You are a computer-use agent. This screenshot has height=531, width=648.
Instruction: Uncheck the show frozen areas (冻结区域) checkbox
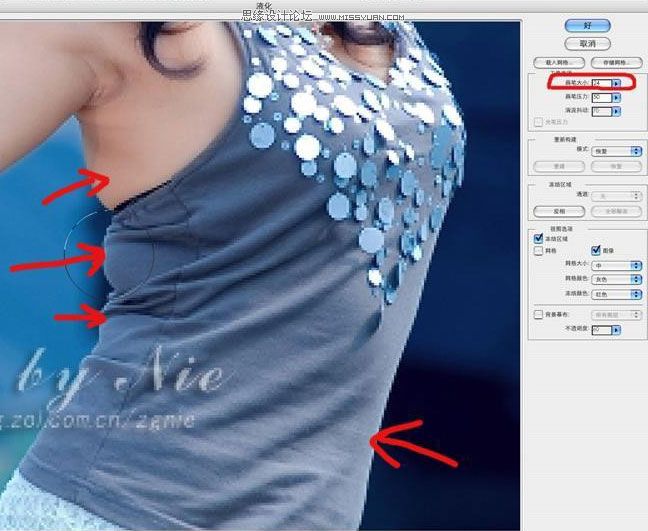point(538,238)
